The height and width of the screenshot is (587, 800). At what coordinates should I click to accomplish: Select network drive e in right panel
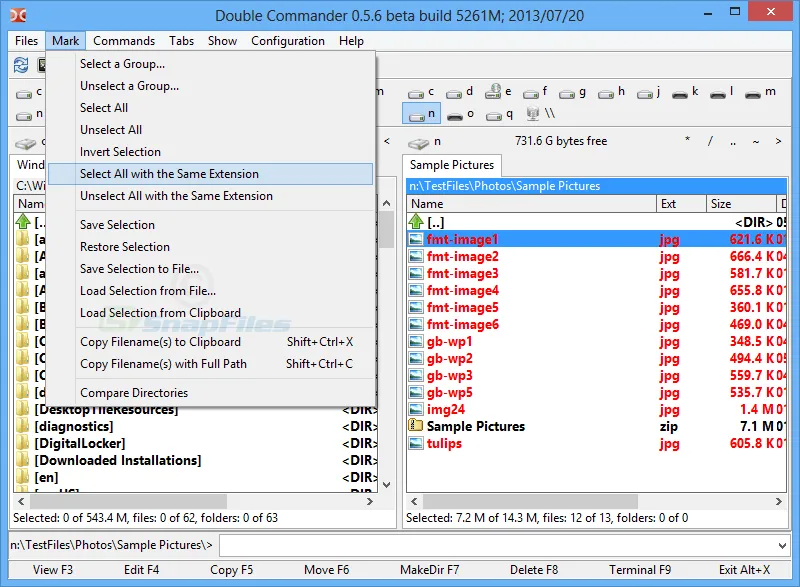[498, 92]
